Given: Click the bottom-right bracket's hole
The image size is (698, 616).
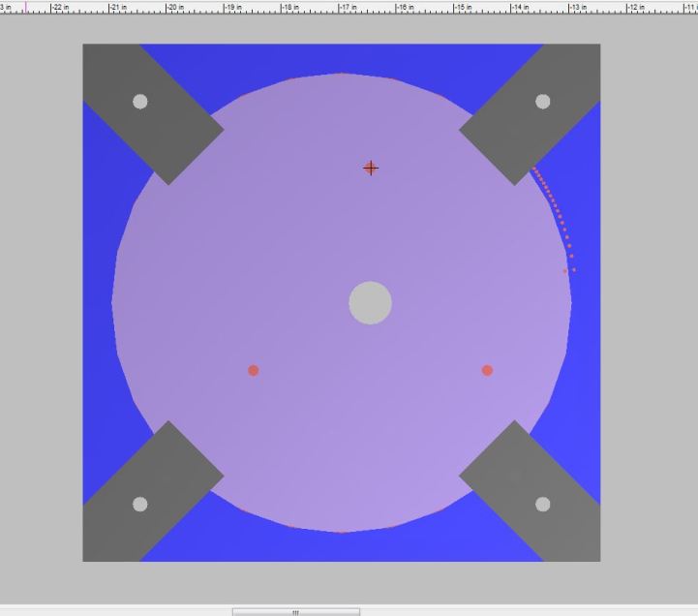Looking at the screenshot, I should point(543,505).
